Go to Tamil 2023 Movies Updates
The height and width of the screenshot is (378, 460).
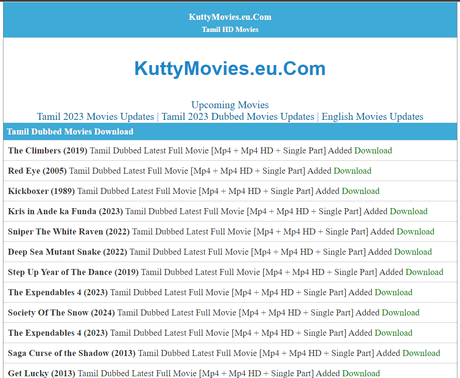[x=95, y=116]
